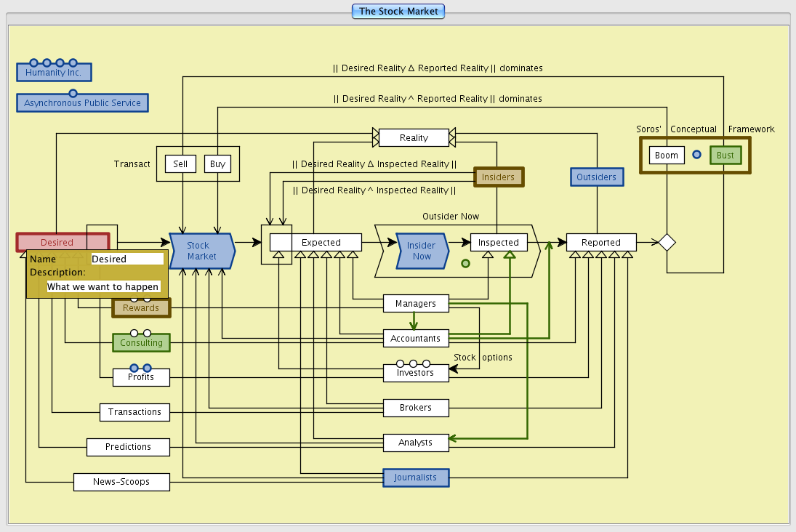Image resolution: width=796 pixels, height=532 pixels.
Task: Click the blue Outsiders node
Action: tap(596, 177)
